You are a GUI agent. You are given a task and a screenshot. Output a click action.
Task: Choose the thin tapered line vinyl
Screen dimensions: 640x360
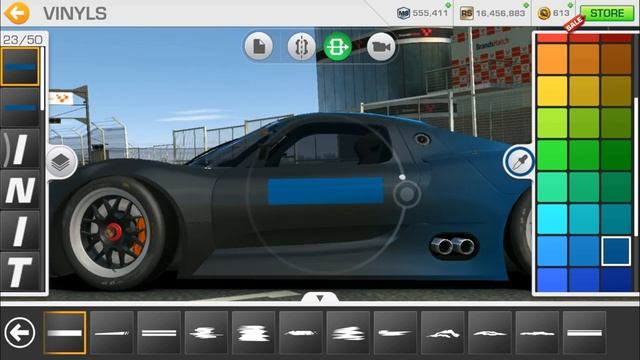[112, 333]
